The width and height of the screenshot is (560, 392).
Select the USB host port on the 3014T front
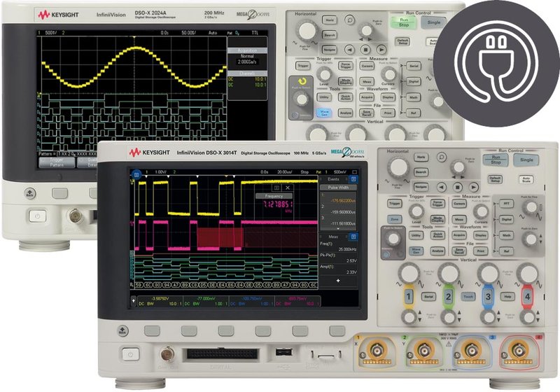[x=284, y=352]
